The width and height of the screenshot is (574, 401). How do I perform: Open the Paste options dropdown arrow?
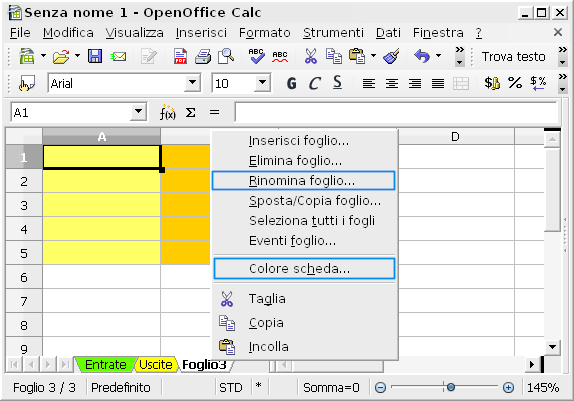373,56
